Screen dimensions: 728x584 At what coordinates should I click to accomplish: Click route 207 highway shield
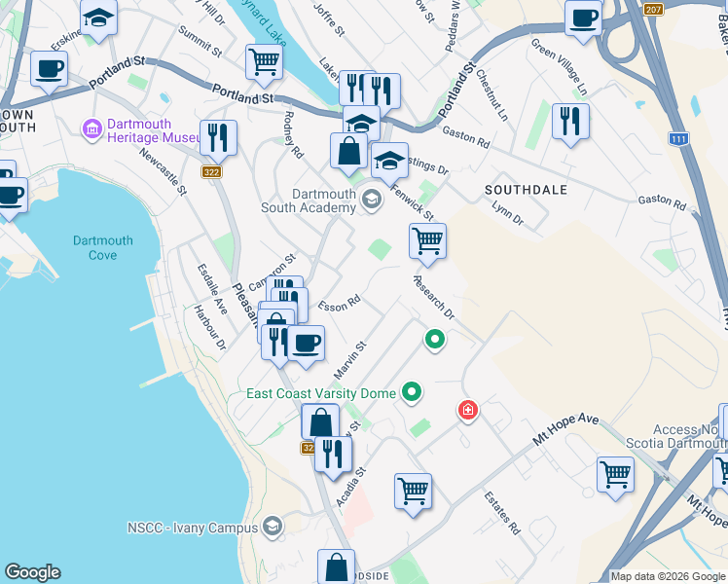pyautogui.click(x=653, y=10)
